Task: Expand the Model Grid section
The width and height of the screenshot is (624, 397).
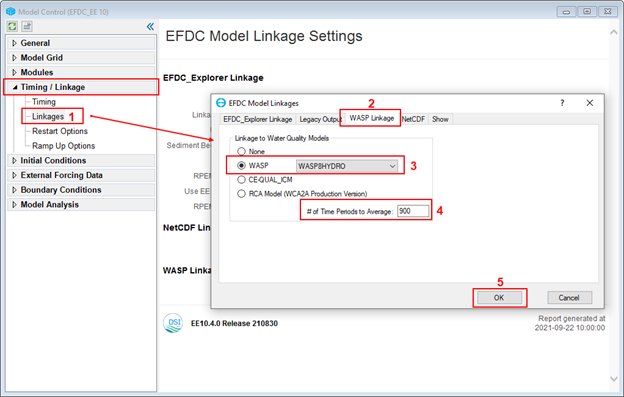Action: 14,58
